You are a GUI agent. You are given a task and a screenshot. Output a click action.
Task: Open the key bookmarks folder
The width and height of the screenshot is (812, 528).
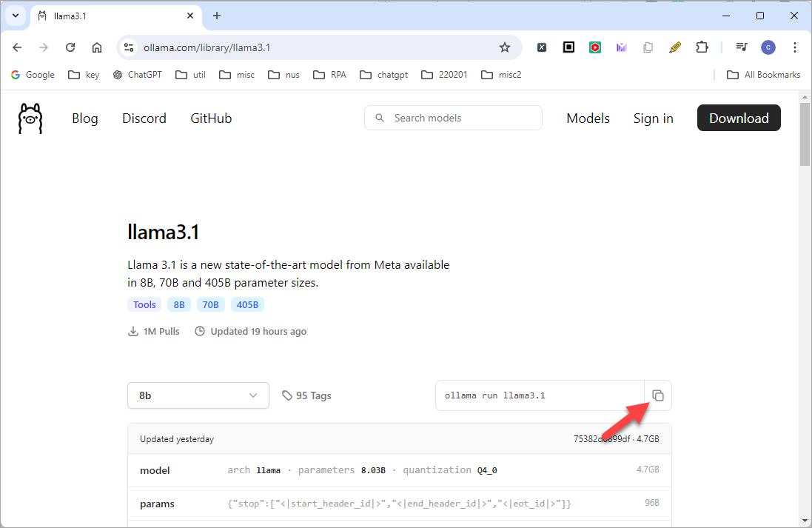pyautogui.click(x=84, y=75)
